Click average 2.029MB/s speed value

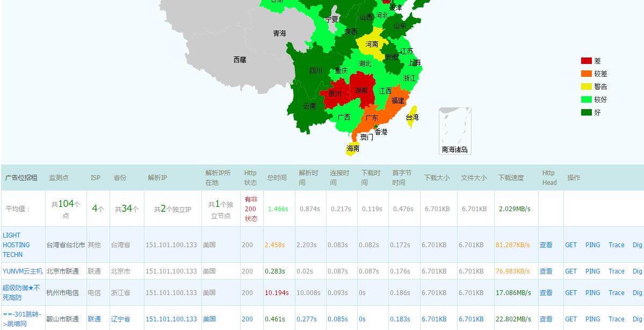[515, 209]
